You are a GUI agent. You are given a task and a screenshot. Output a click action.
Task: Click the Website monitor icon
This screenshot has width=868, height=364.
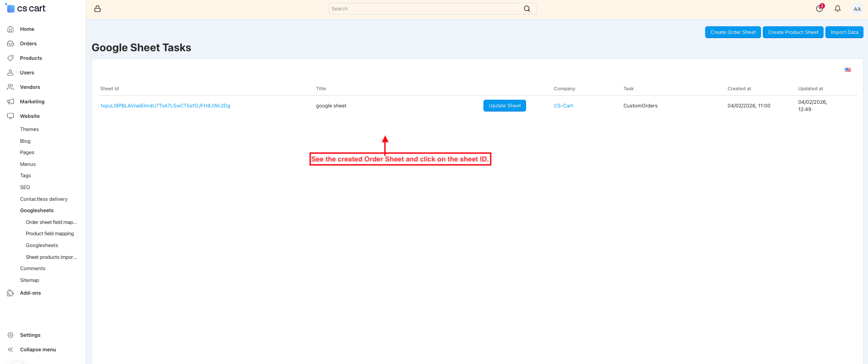[x=10, y=116]
